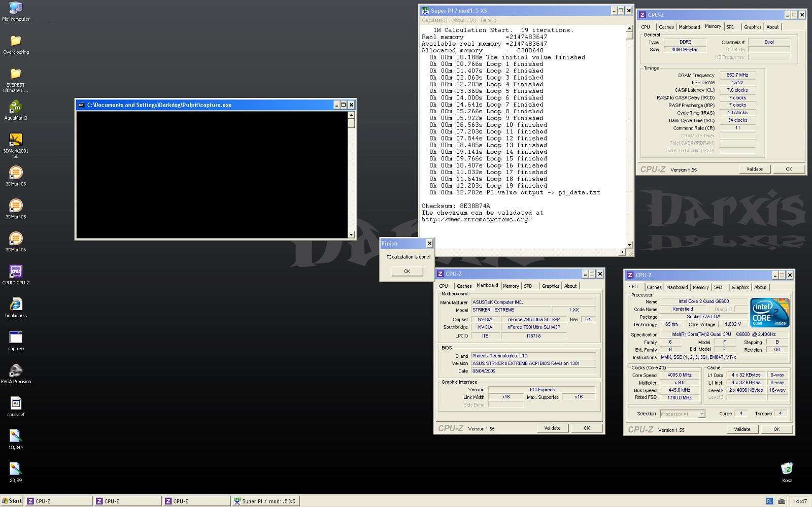Screen dimensions: 812x507
Task: Click the Core Speed value 4005.0 MHz
Action: tap(680, 375)
